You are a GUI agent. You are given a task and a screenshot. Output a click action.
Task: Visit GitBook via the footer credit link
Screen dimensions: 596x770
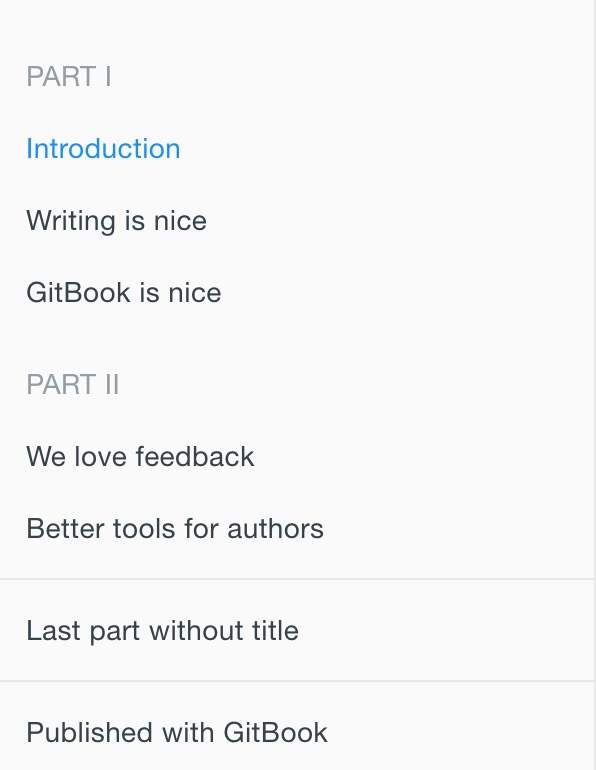177,733
